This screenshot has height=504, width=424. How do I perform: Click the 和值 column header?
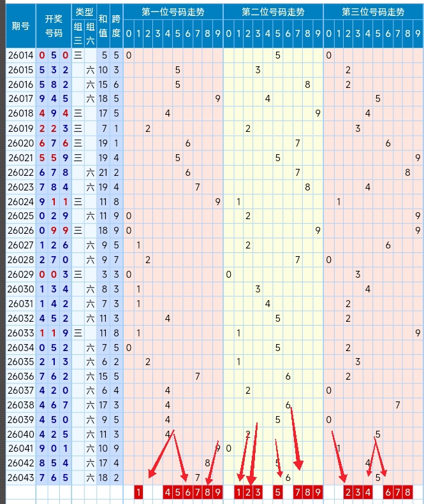tap(103, 26)
